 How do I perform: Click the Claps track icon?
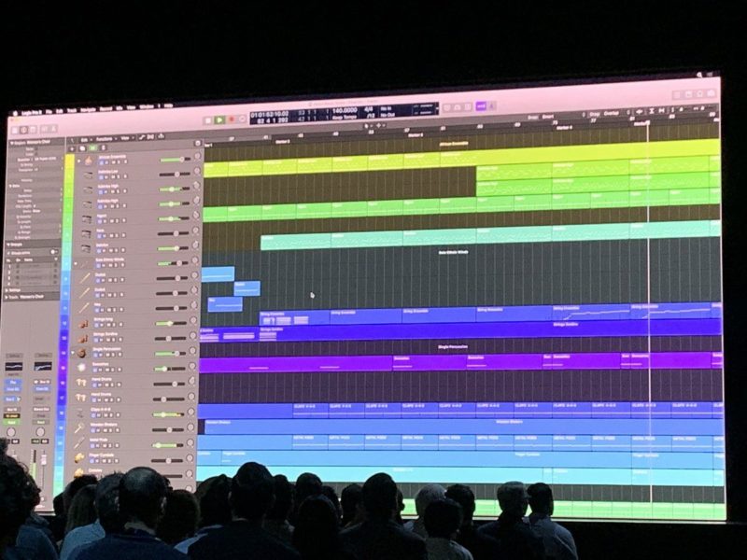pyautogui.click(x=80, y=413)
